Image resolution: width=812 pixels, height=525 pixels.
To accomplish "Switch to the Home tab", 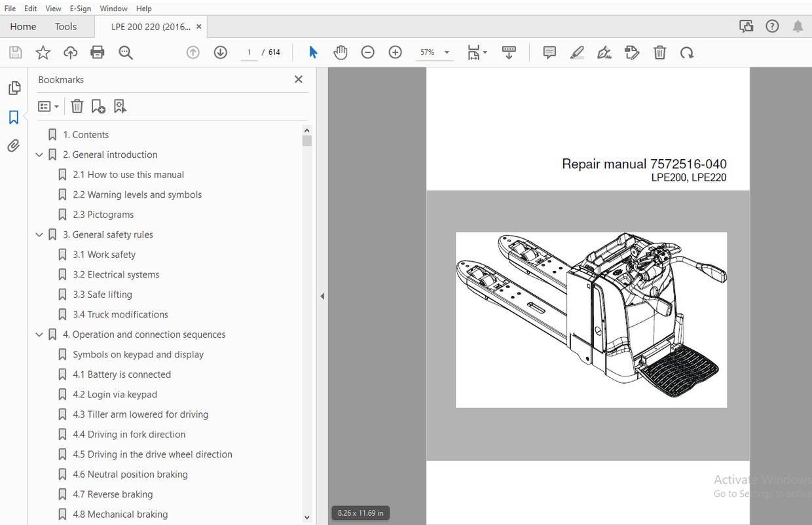I will pyautogui.click(x=23, y=26).
